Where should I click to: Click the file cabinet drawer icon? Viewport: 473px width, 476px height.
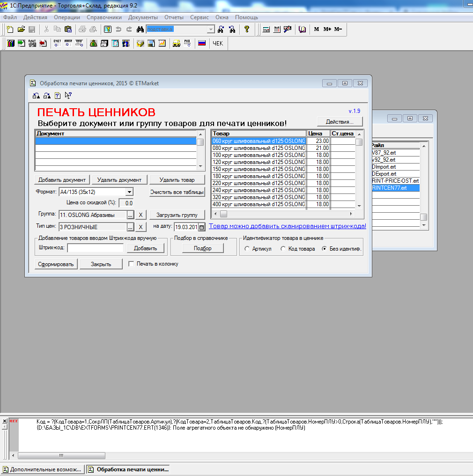104,44
